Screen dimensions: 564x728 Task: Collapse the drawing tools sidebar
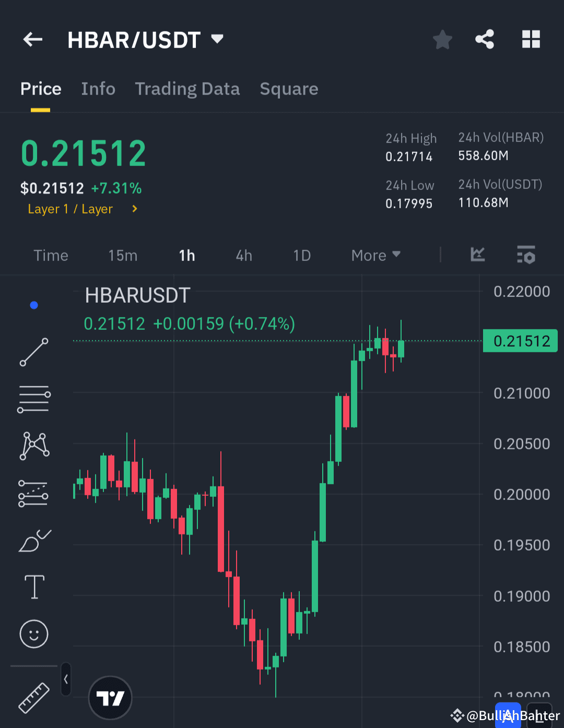66,679
